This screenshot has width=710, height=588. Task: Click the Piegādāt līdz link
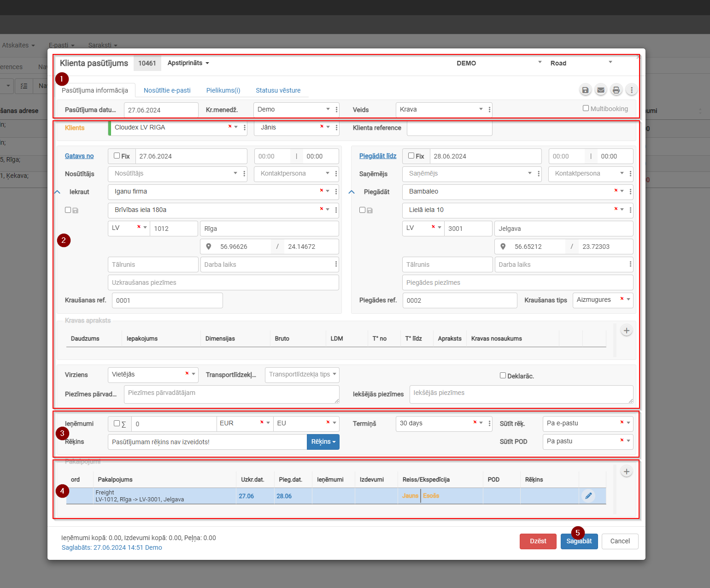(378, 156)
